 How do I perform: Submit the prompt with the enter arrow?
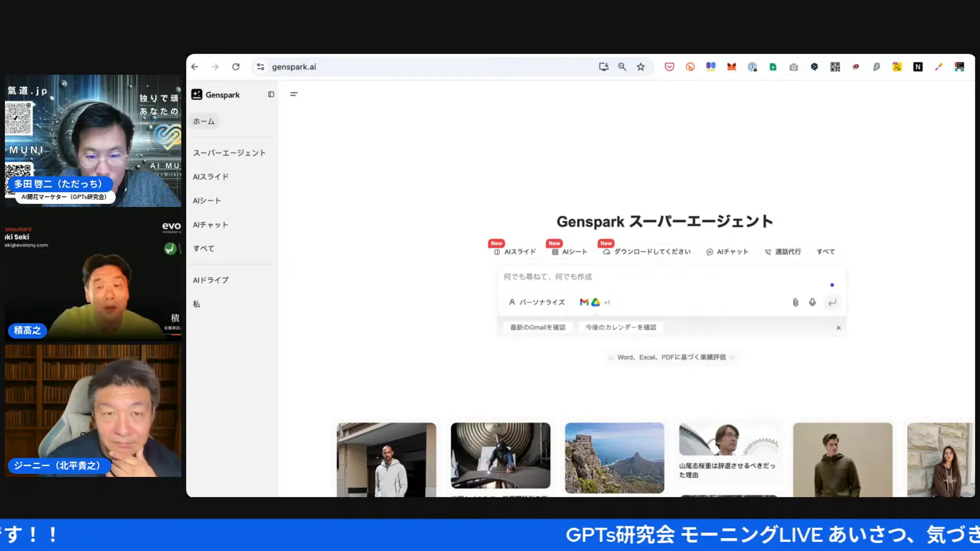(x=832, y=303)
